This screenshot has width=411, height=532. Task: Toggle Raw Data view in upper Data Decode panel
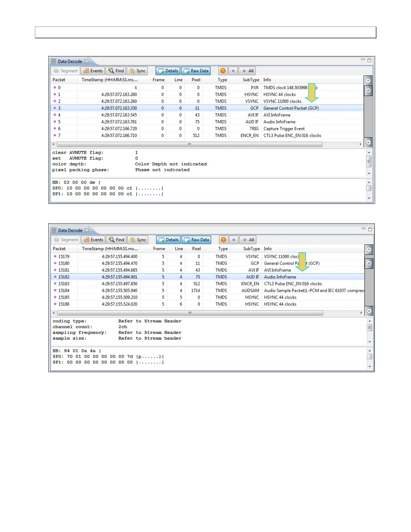coord(196,71)
